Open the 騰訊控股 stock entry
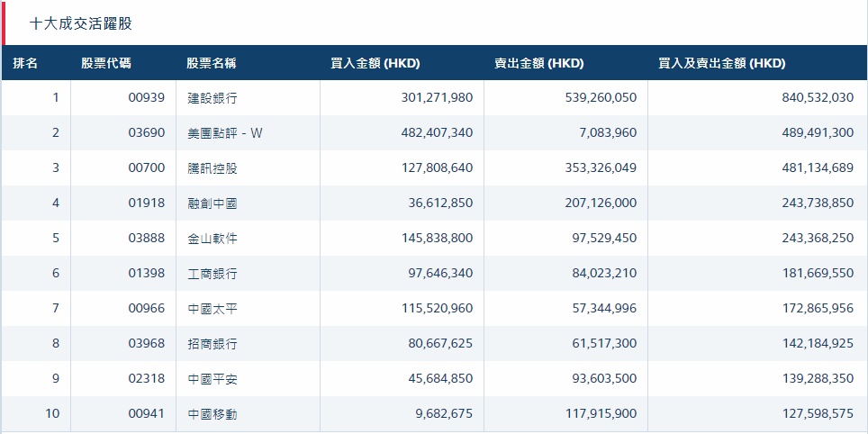 tap(212, 168)
